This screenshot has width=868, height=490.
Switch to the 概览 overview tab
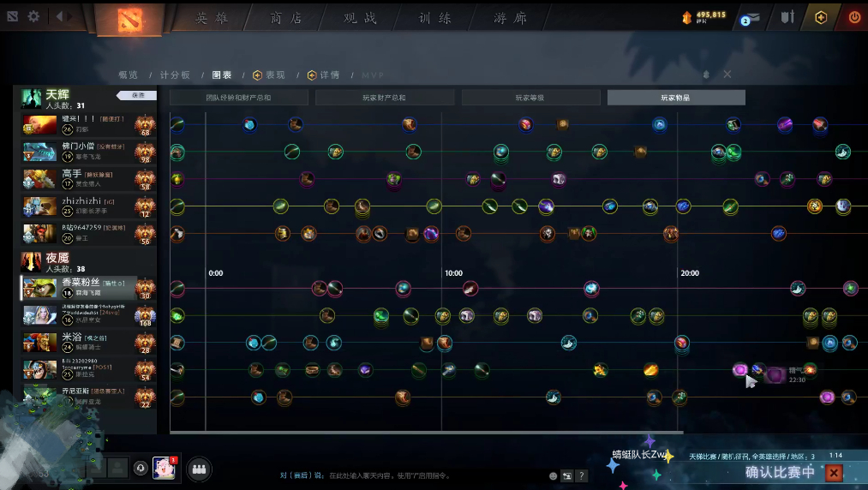coord(128,75)
